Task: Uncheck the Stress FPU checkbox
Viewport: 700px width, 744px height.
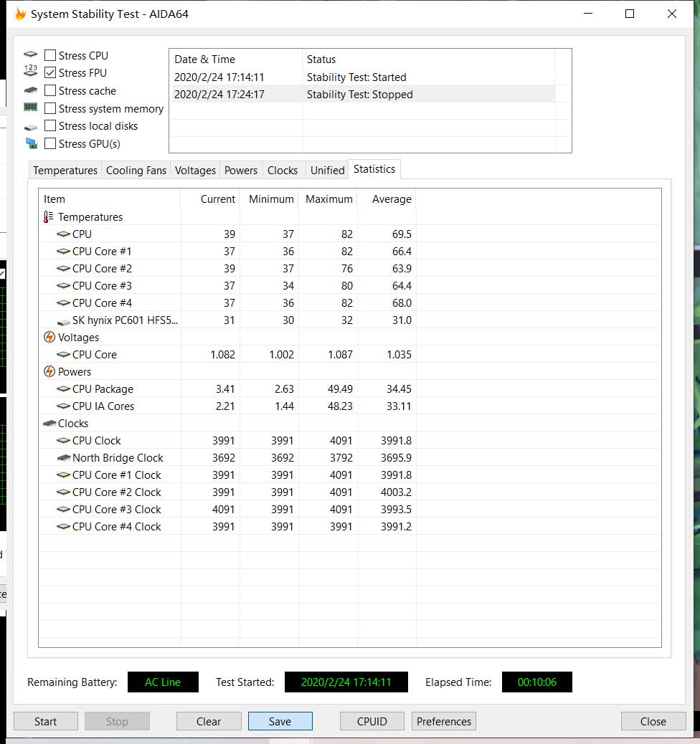Action: point(50,72)
